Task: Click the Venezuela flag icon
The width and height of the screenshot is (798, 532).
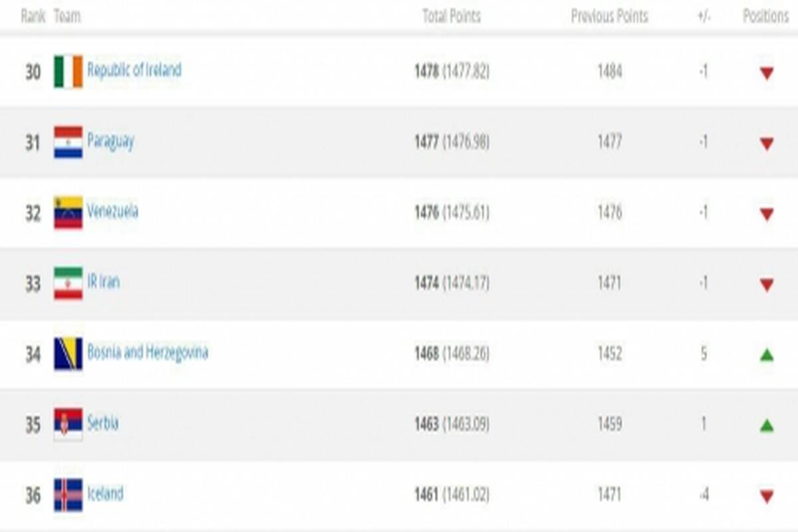Action: [x=68, y=213]
